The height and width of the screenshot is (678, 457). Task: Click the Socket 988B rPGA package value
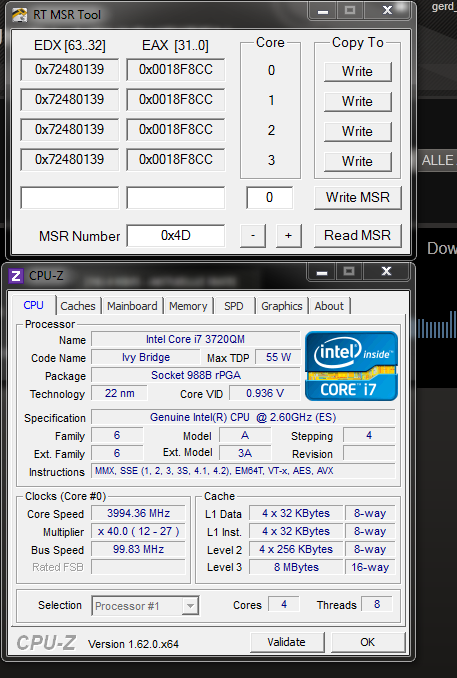point(195,375)
